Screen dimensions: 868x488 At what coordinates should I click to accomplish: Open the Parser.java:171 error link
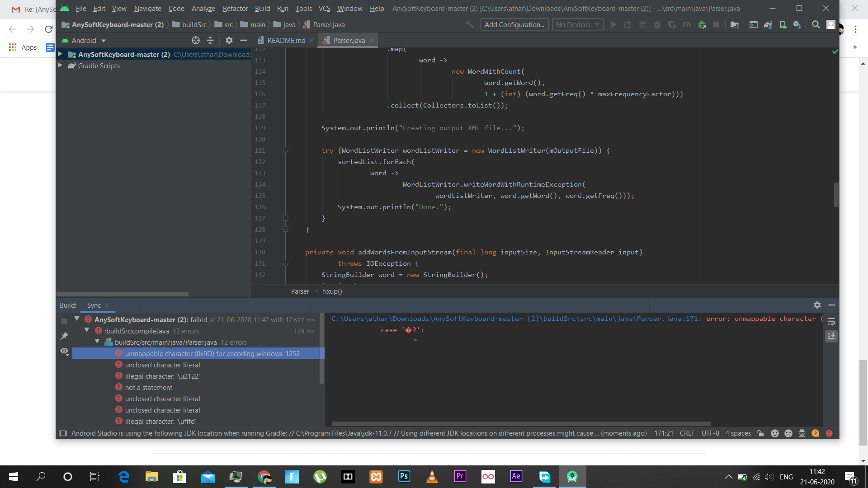[x=516, y=319]
